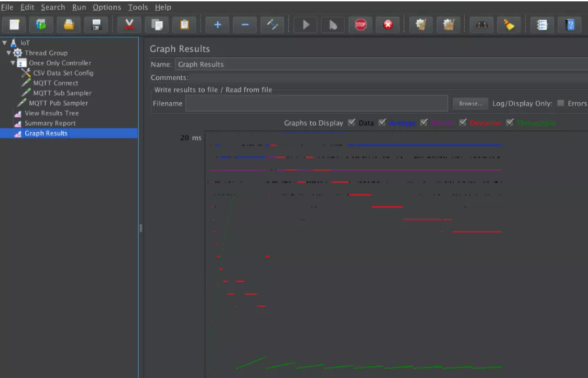This screenshot has height=378, width=588.
Task: Select CSV Data Set Config item
Action: [x=63, y=73]
